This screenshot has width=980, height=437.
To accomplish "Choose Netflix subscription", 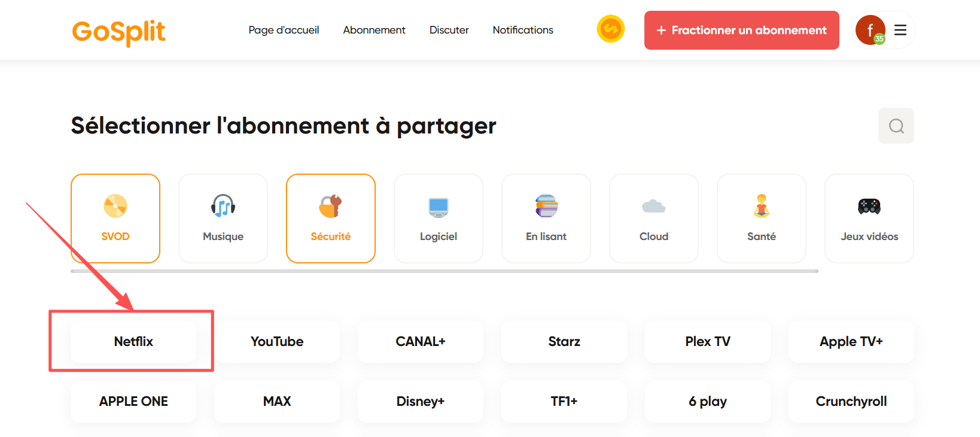I will coord(133,341).
